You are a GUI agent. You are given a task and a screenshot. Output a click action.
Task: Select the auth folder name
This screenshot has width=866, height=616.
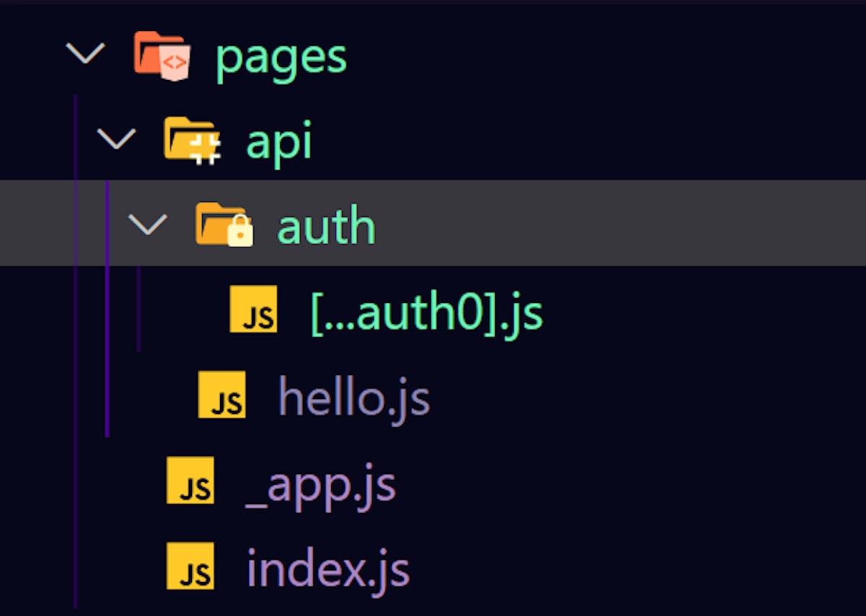[327, 226]
